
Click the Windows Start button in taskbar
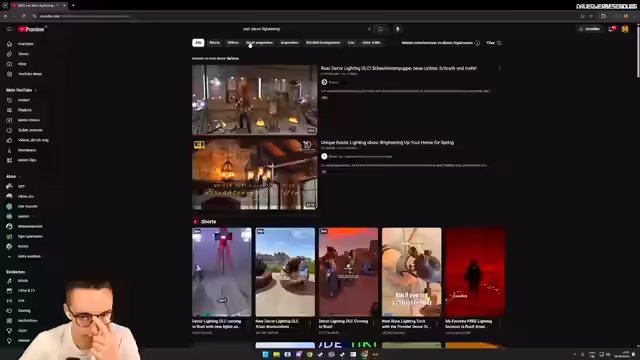click(265, 354)
